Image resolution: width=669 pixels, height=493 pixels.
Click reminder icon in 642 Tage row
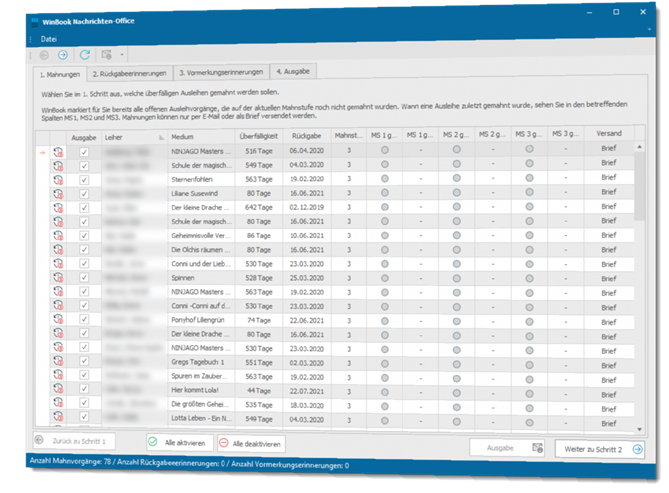pyautogui.click(x=58, y=208)
